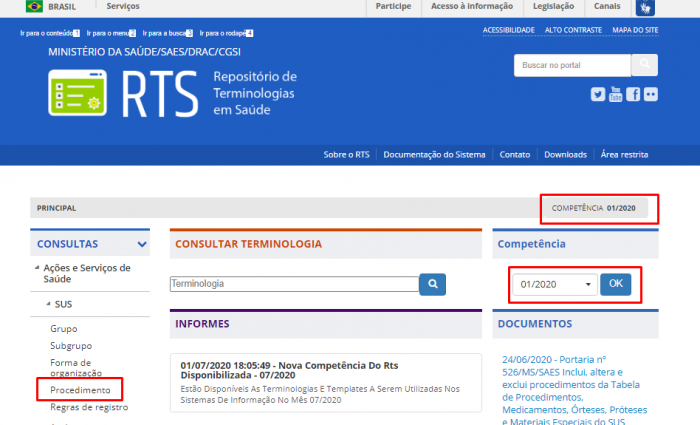This screenshot has width=700, height=425.
Task: Open the Competência 01/2020 dropdown
Action: [556, 284]
